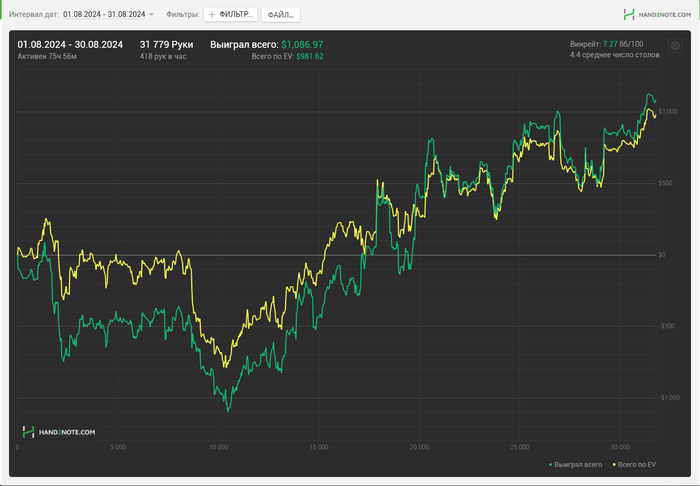Click the 4.4 среднее число столов text

(x=614, y=55)
